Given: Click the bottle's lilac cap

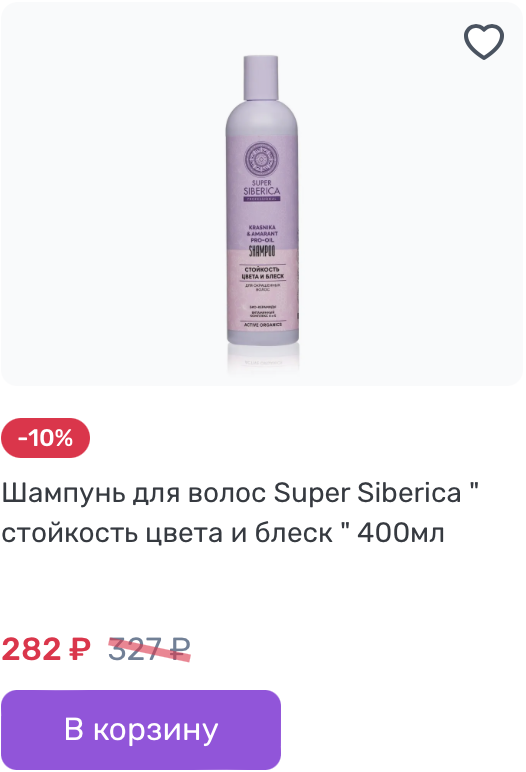Looking at the screenshot, I should click(261, 77).
